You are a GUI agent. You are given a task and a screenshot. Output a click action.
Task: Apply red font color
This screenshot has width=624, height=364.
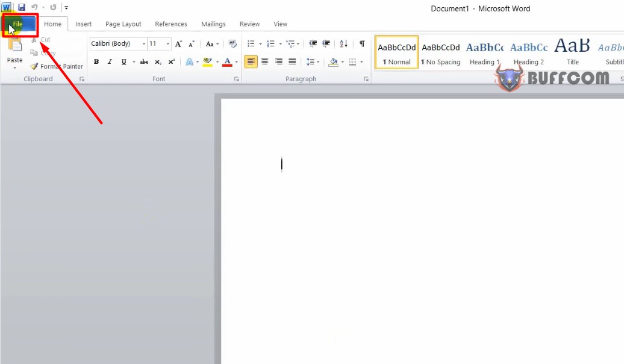[x=227, y=61]
